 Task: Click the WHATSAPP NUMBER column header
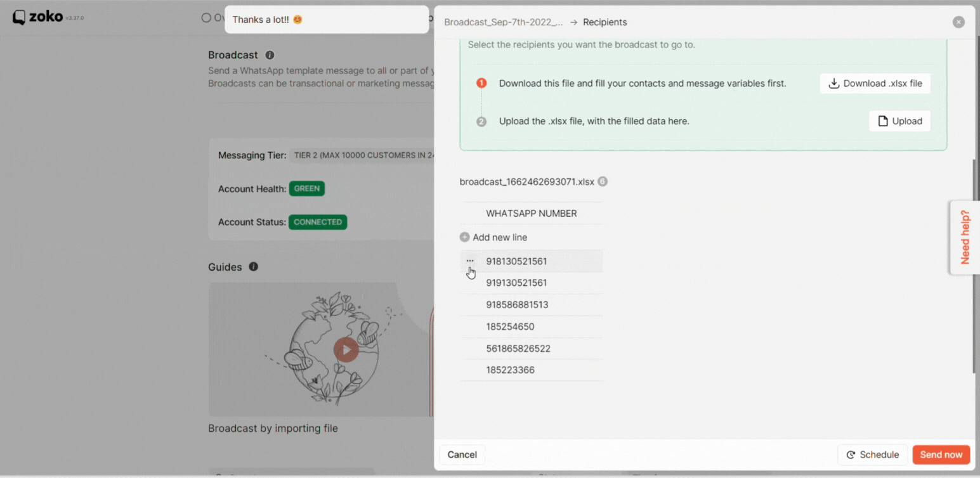point(532,214)
